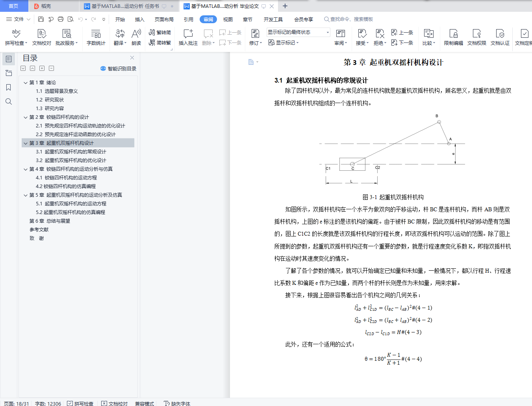
Task: Collapse the 第 5 章 chapter node
Action: 26,195
